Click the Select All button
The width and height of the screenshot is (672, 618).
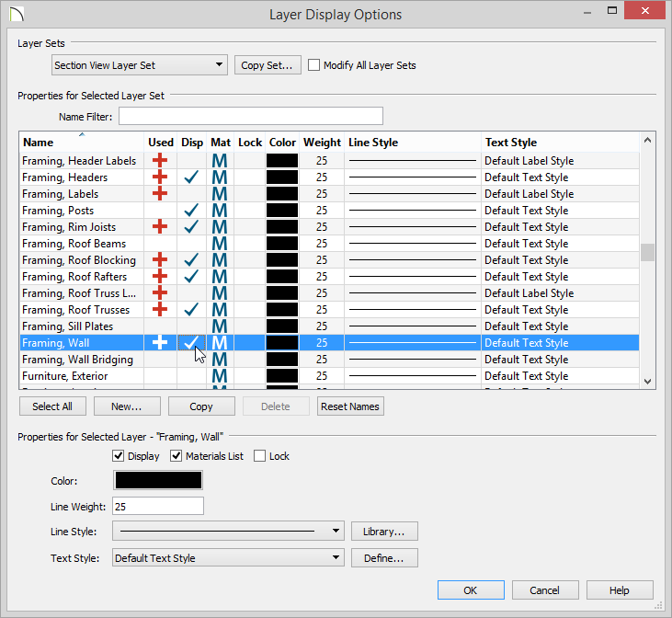(x=52, y=406)
